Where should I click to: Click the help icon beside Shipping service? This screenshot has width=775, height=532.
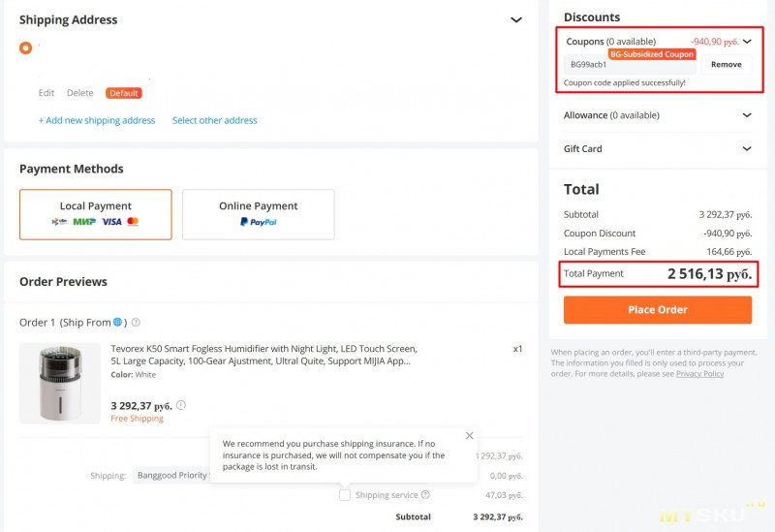pos(425,495)
